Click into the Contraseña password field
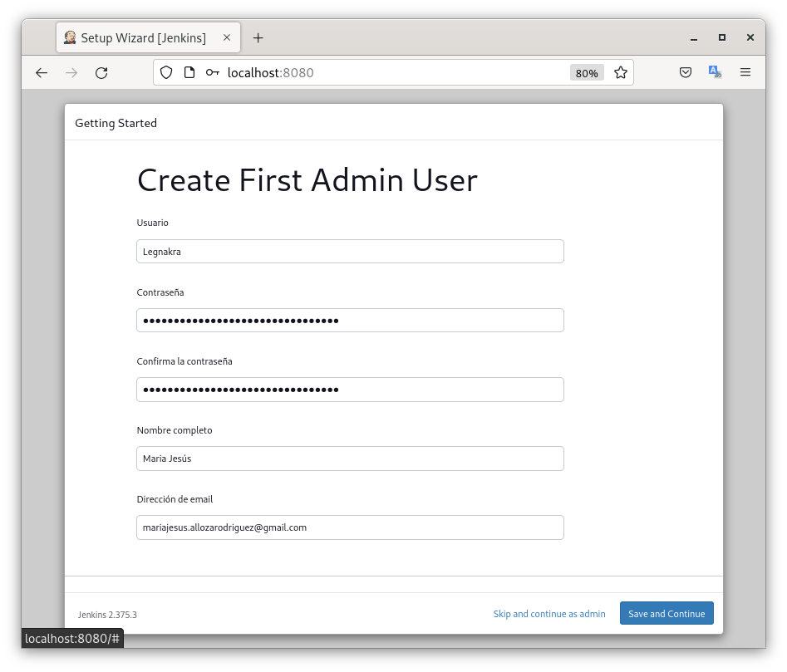787x672 pixels. tap(350, 321)
